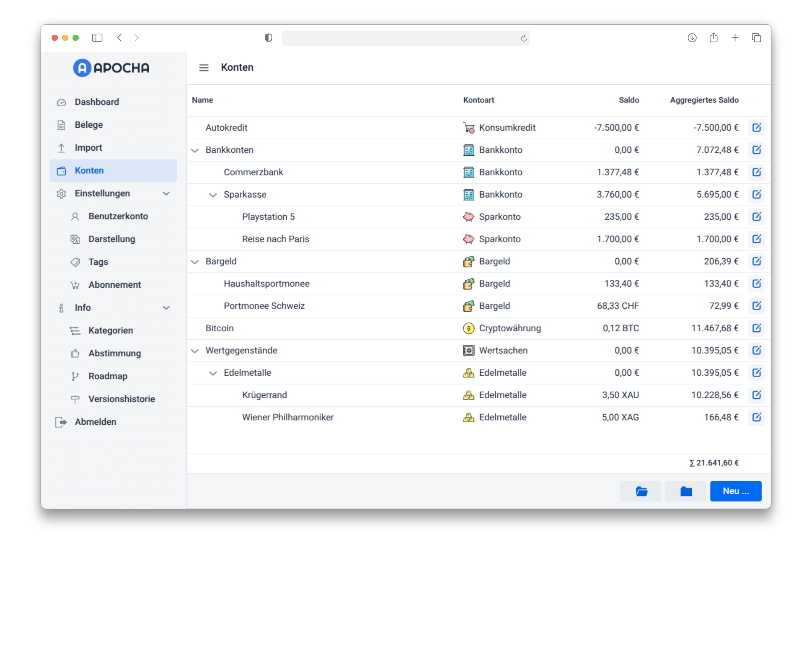The image size is (812, 650).
Task: Click the browser share icon
Action: point(713,38)
